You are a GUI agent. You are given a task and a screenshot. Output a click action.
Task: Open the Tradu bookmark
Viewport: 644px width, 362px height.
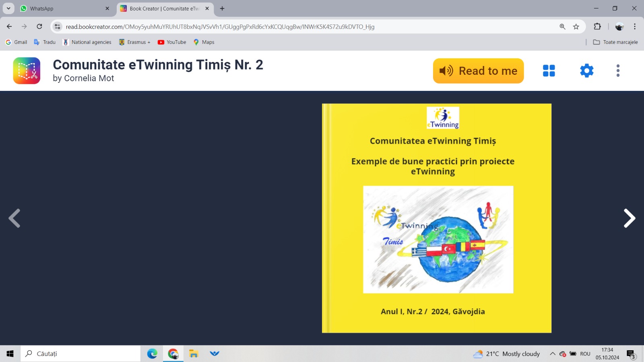click(45, 42)
